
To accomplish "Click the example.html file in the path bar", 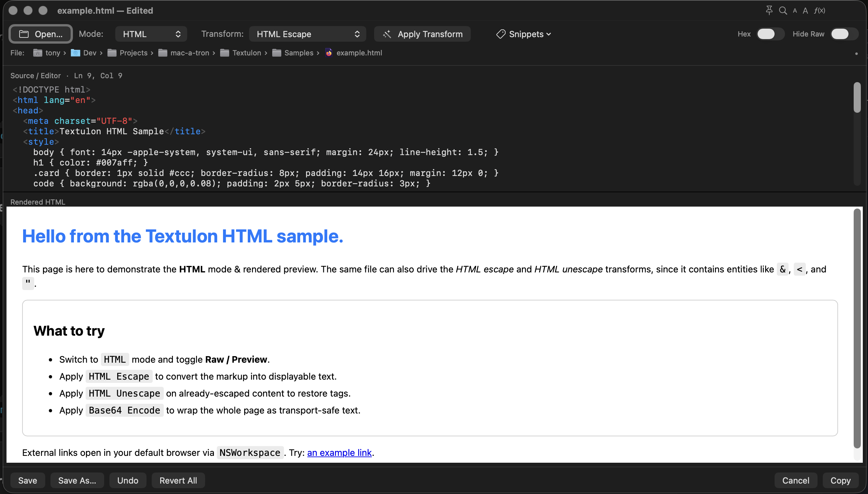I will tap(354, 53).
